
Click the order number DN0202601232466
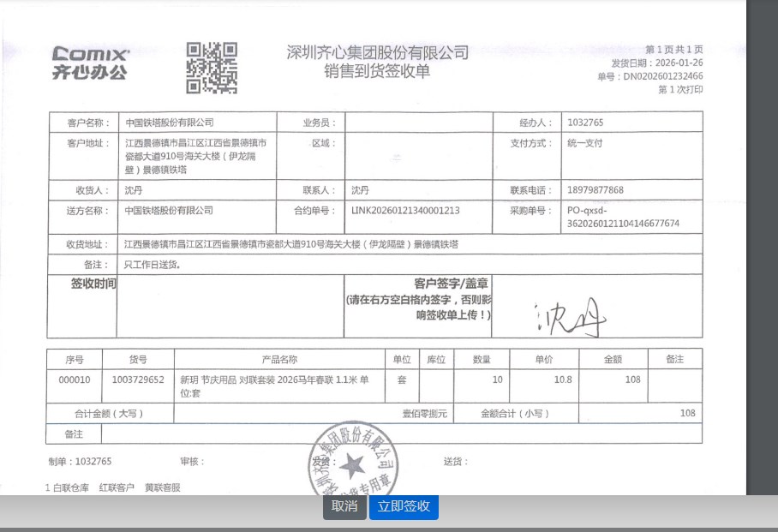tap(662, 76)
